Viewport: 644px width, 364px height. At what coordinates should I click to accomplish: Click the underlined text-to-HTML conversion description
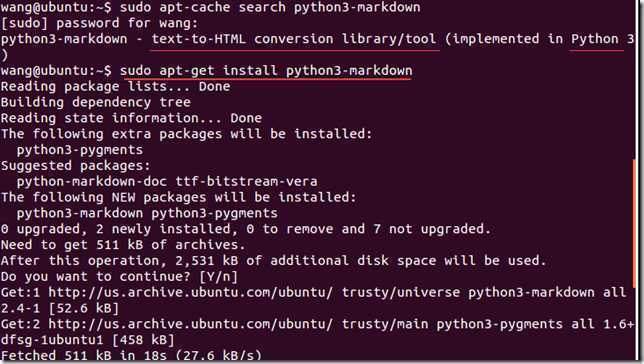[x=294, y=39]
